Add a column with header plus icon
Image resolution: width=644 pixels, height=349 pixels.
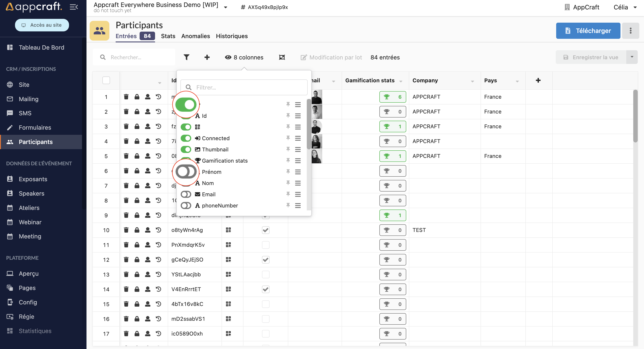point(538,80)
